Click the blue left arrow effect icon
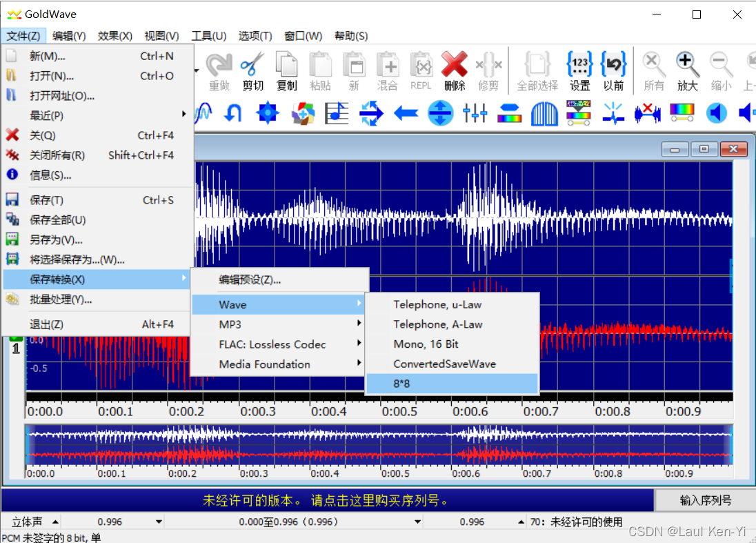The image size is (756, 543). (406, 114)
